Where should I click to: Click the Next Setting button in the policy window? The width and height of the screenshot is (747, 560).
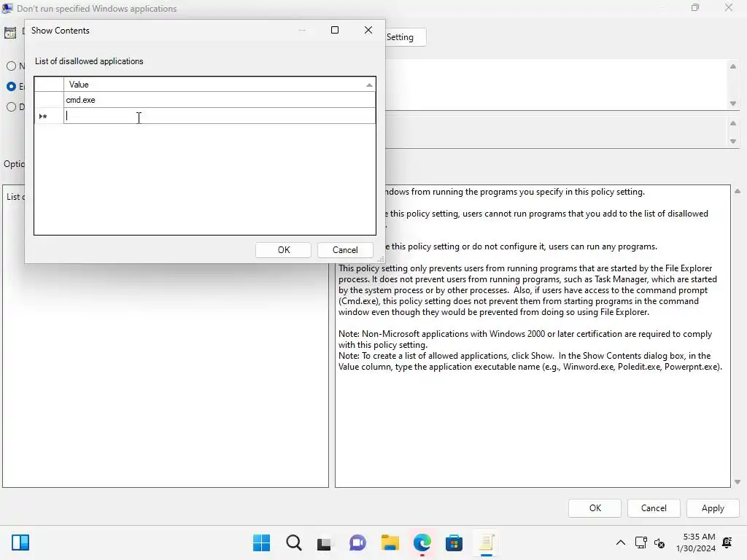(x=406, y=37)
